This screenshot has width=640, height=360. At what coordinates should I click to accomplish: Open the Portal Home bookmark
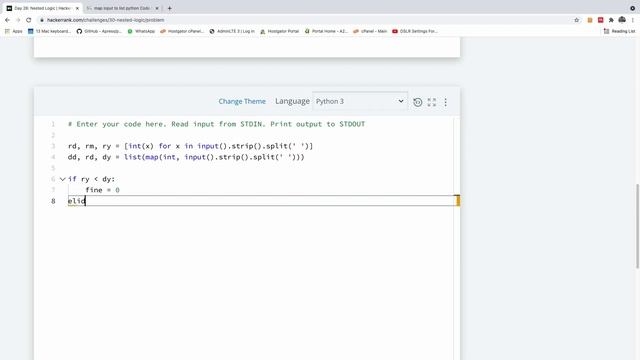326,31
